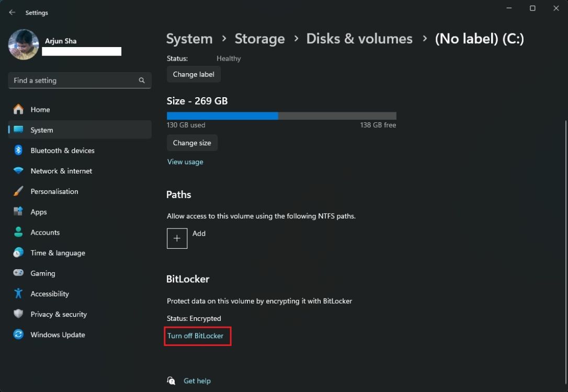Open Disks & volumes from breadcrumb

click(359, 38)
